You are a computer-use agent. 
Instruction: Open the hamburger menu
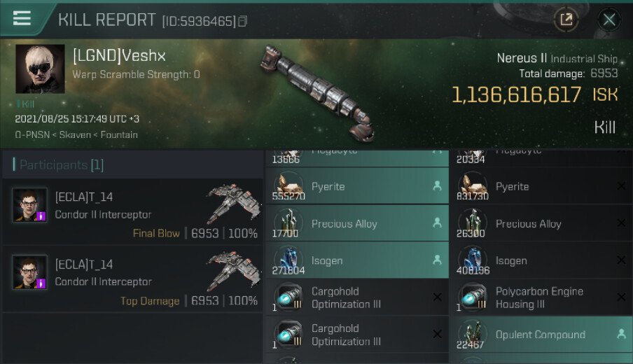(22, 18)
